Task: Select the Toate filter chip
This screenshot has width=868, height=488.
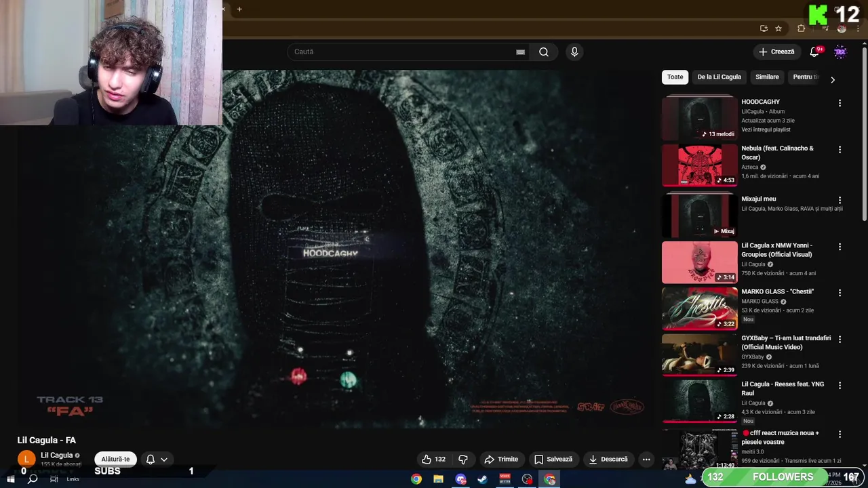Action: tap(675, 77)
